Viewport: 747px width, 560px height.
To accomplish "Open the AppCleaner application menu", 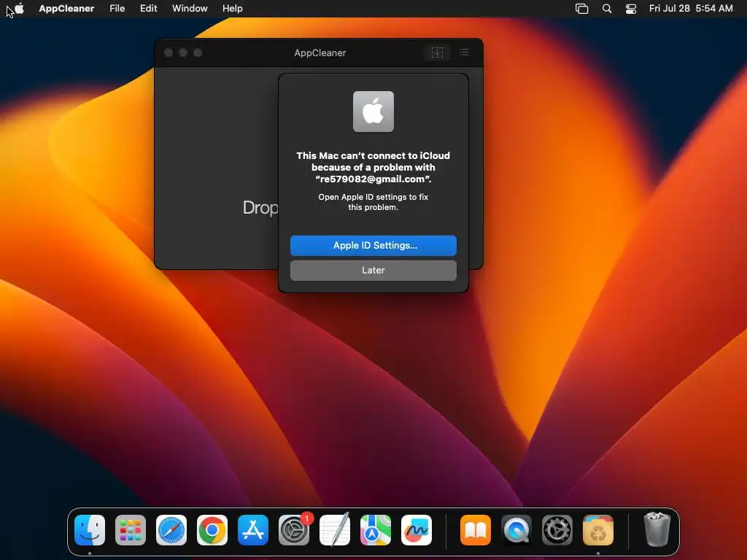I will coord(66,8).
